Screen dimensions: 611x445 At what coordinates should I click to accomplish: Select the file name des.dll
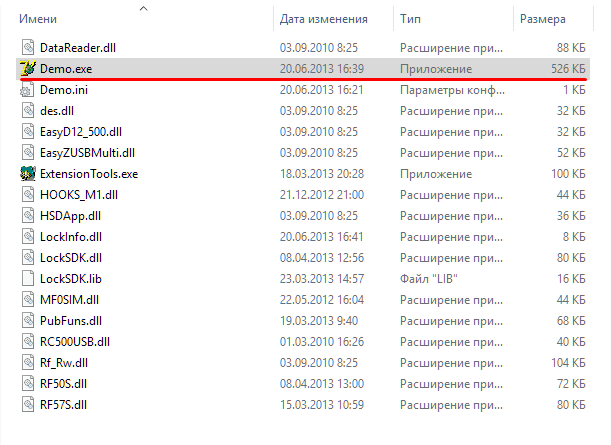[57, 111]
